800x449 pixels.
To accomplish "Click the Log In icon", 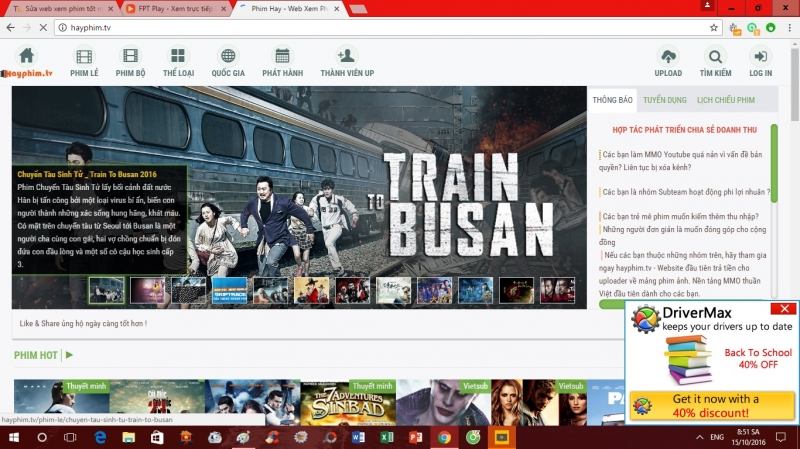I will (760, 56).
